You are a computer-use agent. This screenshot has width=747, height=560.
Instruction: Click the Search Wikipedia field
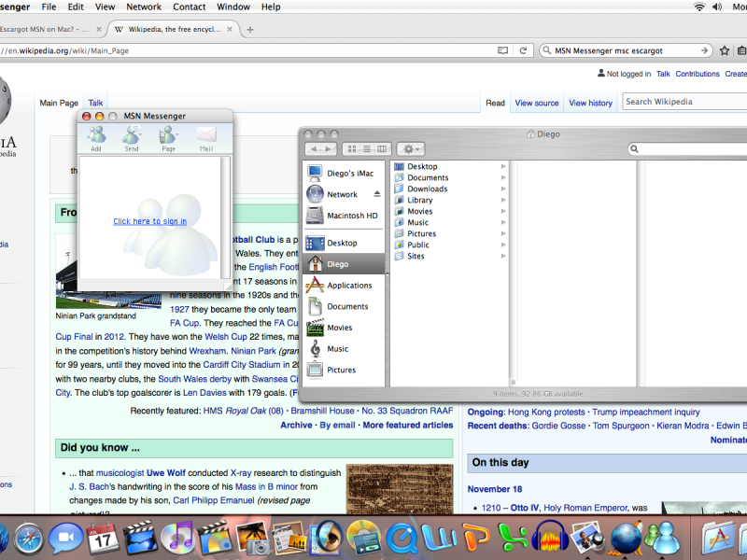(x=684, y=102)
